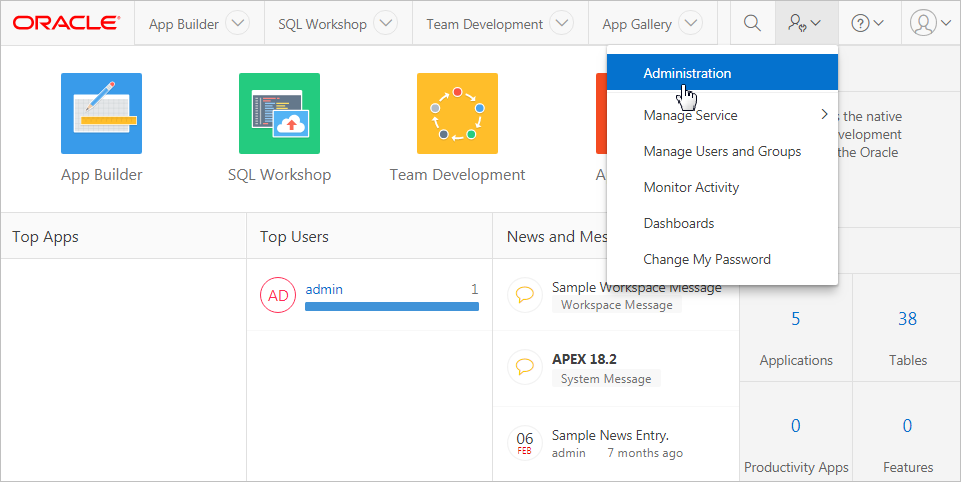Click the admin usage bar
961x482 pixels.
pyautogui.click(x=392, y=307)
